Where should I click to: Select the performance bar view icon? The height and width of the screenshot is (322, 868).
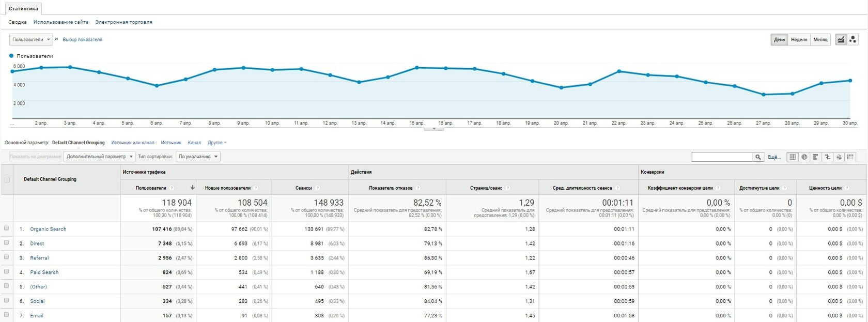click(x=815, y=157)
